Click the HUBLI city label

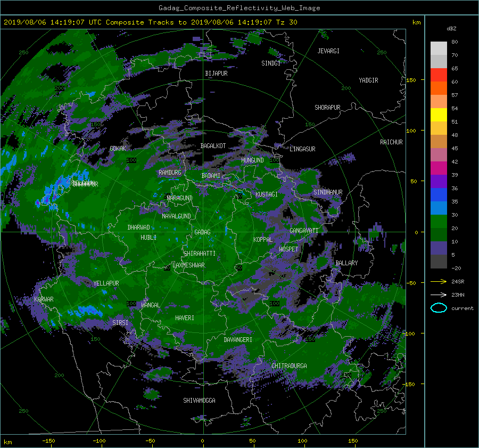pos(148,238)
